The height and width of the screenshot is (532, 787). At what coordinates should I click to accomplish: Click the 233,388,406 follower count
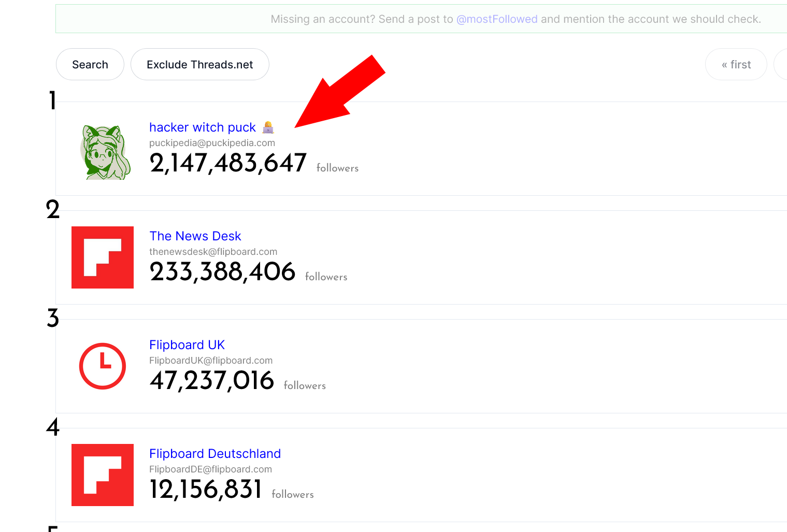point(222,272)
